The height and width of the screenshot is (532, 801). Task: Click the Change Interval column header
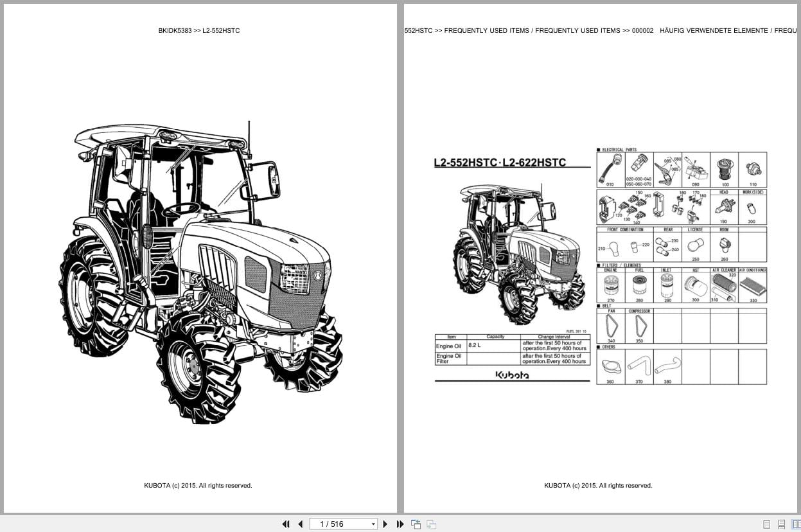[x=554, y=337]
